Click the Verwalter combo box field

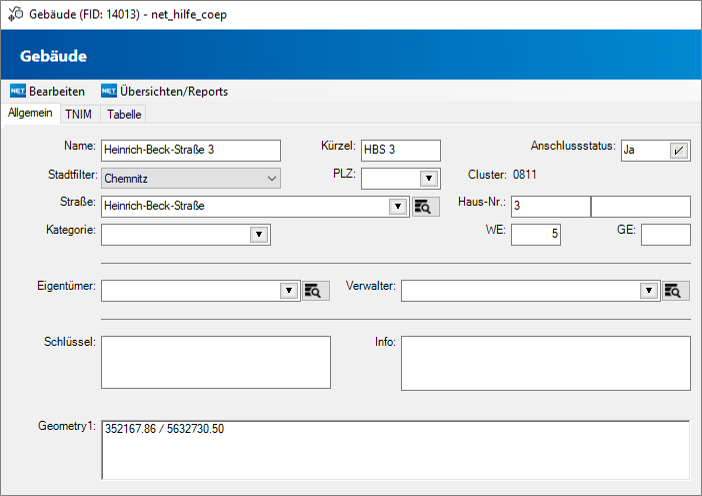tap(531, 291)
